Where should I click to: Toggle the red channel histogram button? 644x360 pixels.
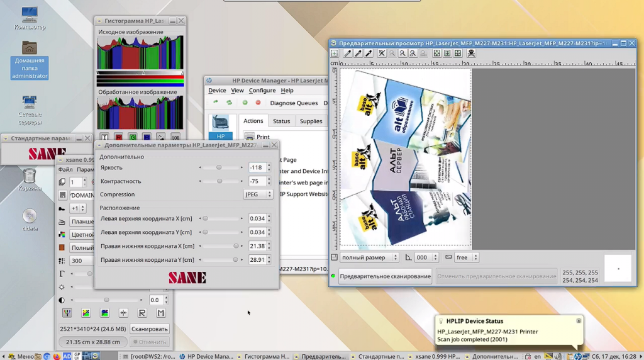[119, 137]
